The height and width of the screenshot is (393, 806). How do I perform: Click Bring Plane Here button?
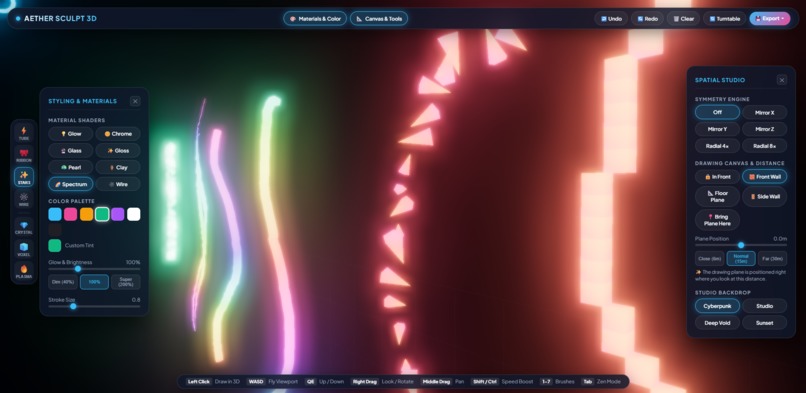tap(718, 220)
